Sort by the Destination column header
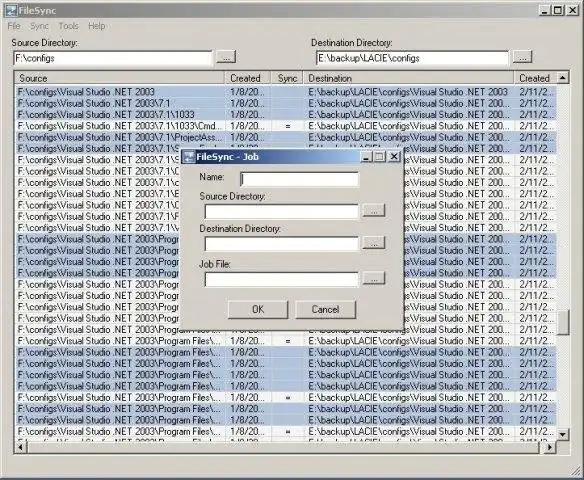Screen dimensions: 584x480 (x=409, y=78)
